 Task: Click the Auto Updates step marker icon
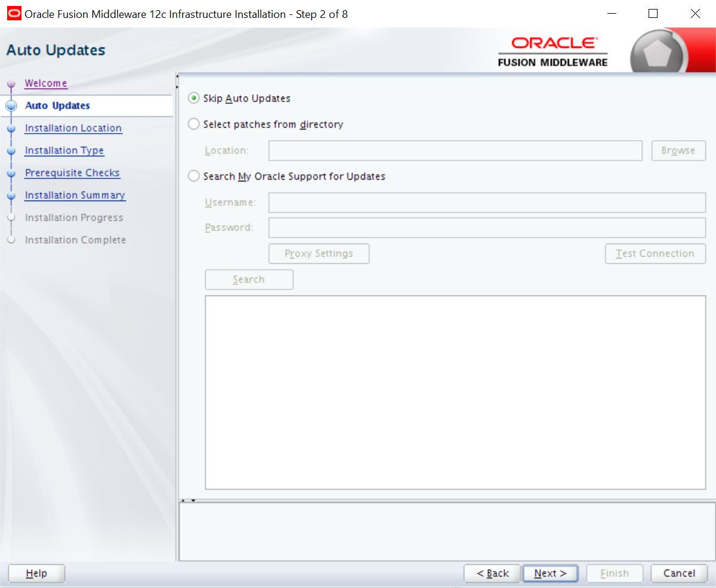click(11, 106)
